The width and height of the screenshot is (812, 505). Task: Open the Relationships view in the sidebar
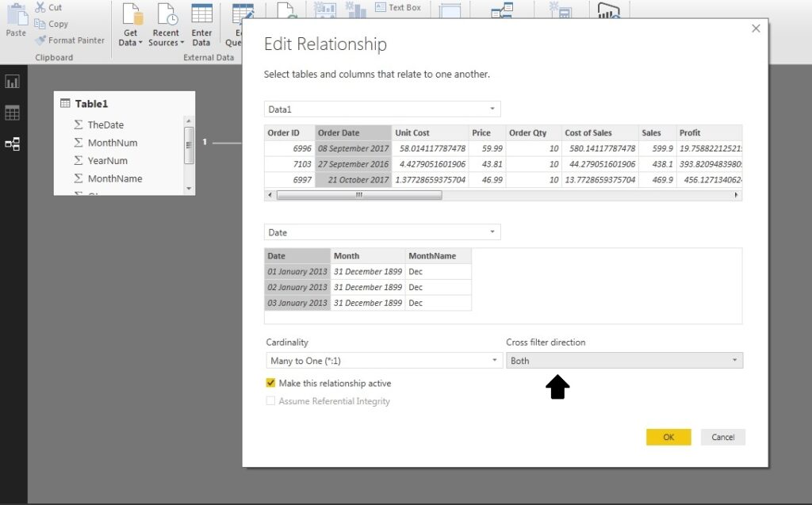coord(11,143)
